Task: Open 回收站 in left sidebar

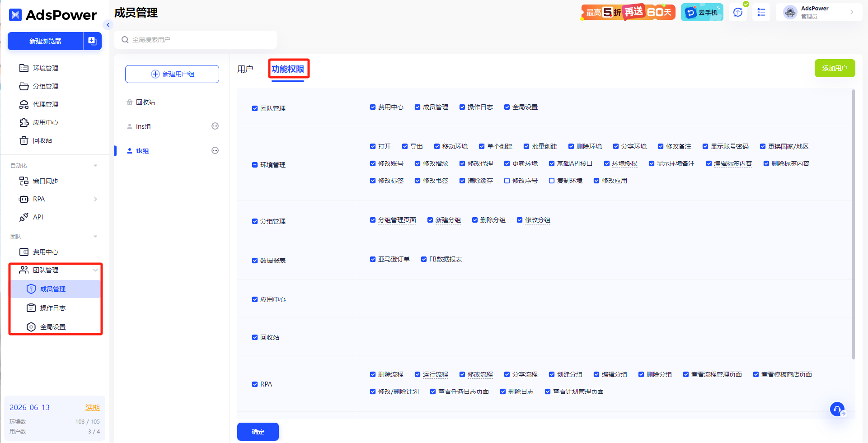Action: [42, 140]
